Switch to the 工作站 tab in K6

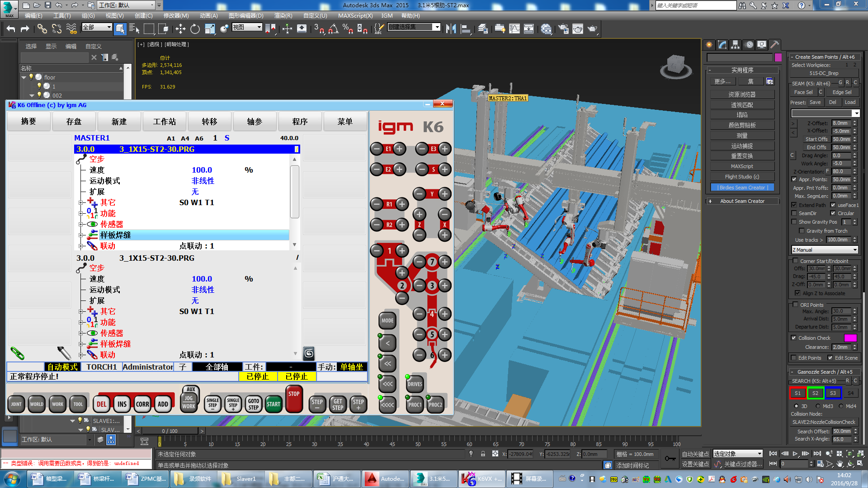164,122
